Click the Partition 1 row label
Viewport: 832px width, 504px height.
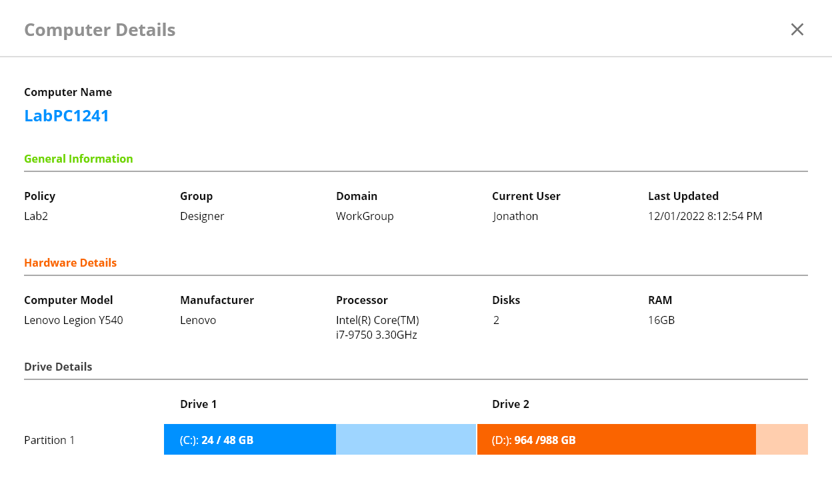49,440
